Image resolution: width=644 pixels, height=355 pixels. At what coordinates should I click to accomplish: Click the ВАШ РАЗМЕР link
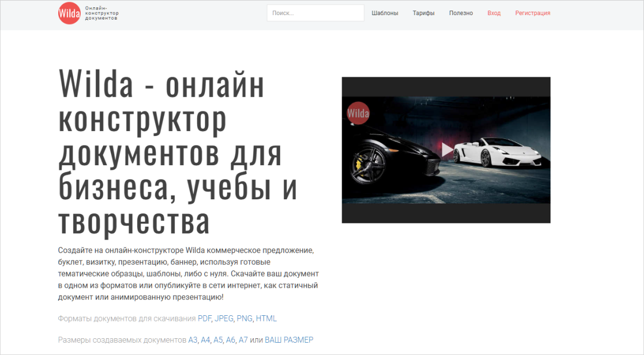pos(289,340)
